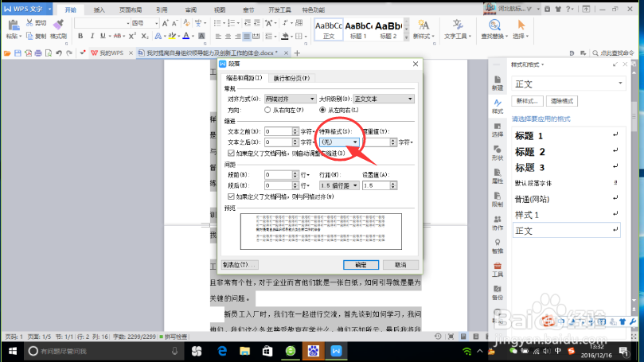Toggle the auto-adjust right indent checkbox
Image resolution: width=644 pixels, height=362 pixels.
(x=231, y=153)
